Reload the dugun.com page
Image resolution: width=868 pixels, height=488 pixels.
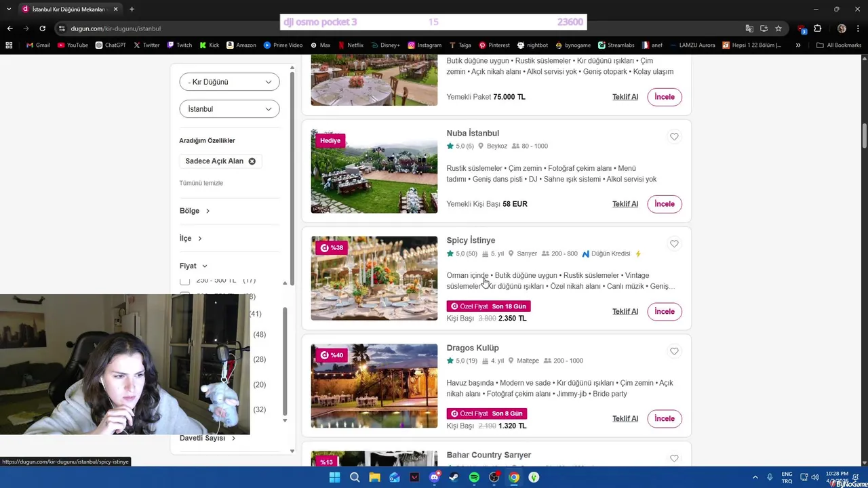click(42, 28)
